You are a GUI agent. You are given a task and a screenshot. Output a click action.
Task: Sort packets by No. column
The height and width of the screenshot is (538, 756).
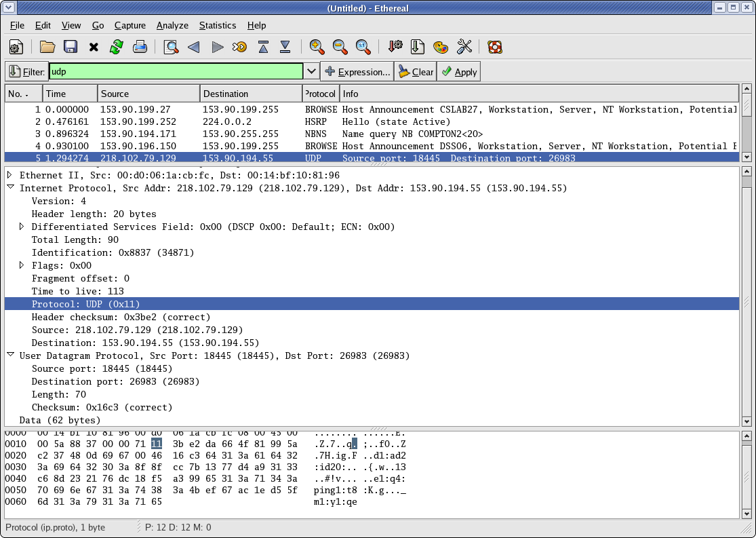coord(24,94)
